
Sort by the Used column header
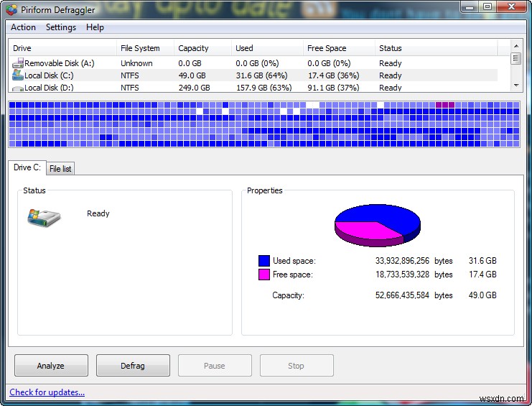(x=267, y=48)
